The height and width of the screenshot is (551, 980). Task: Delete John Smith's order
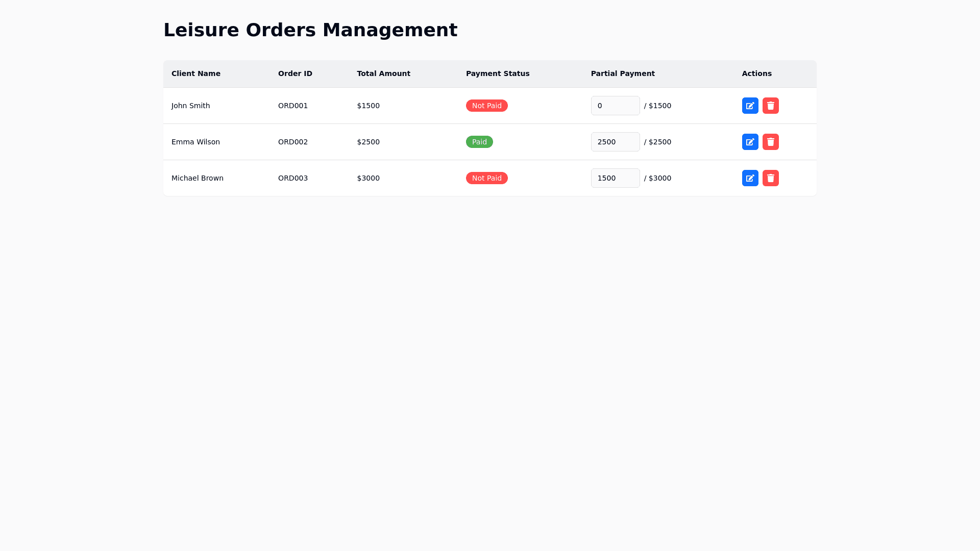point(770,106)
